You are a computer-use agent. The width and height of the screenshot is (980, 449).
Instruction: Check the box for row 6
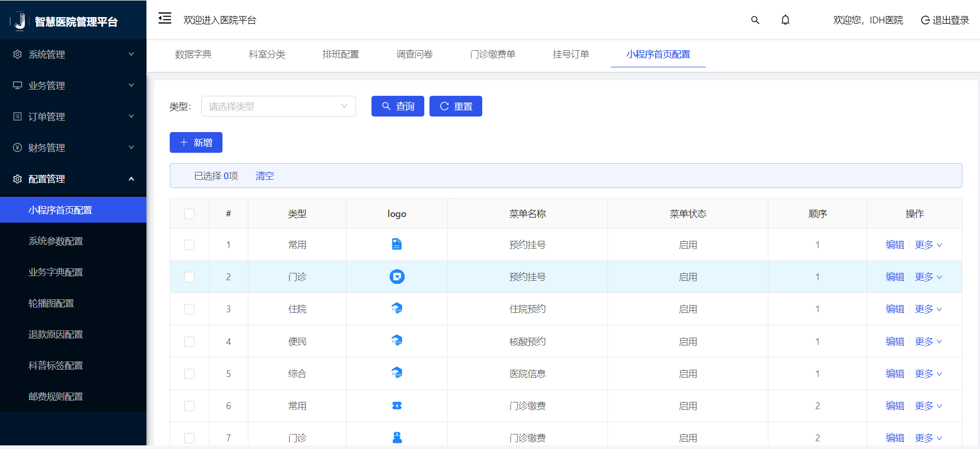189,406
